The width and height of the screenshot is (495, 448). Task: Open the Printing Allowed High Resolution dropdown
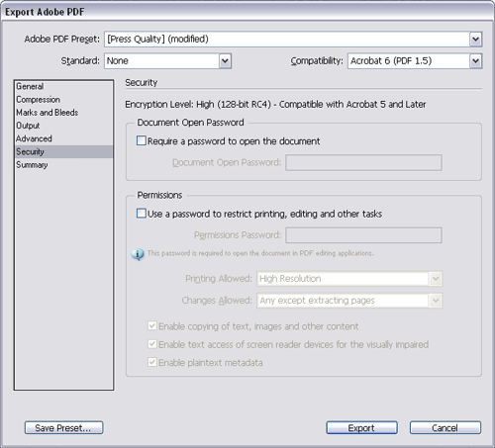349,279
